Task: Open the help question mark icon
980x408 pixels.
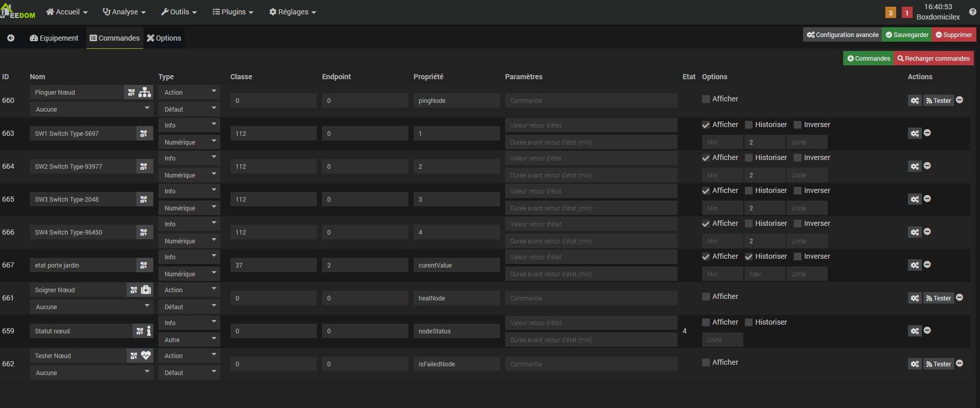Action: tap(972, 12)
